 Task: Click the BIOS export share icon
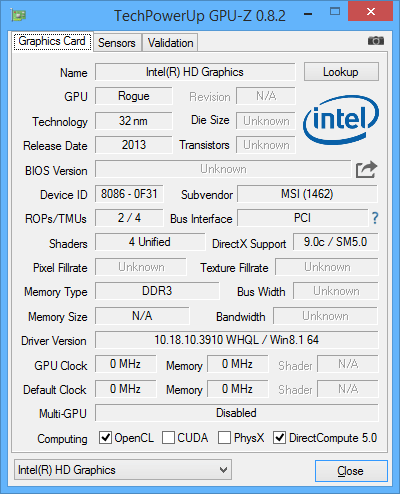coord(366,169)
